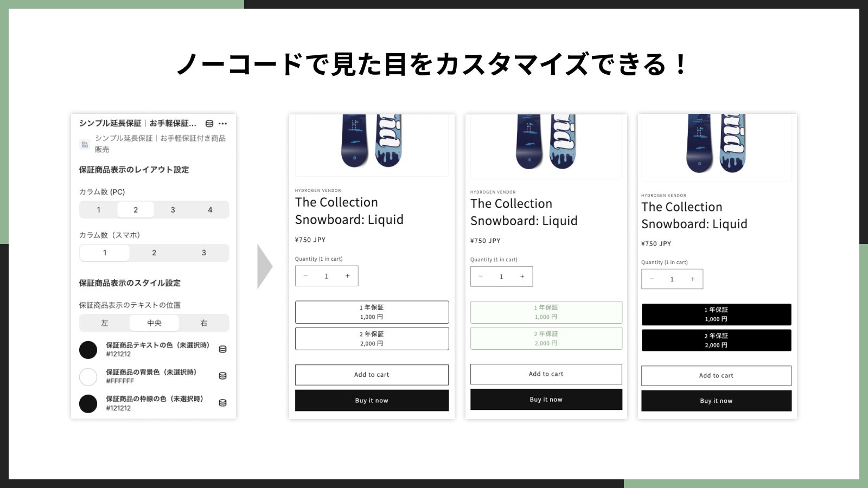Click the シンプル延長保証 panel title text
The width and height of the screenshot is (868, 488).
(138, 124)
